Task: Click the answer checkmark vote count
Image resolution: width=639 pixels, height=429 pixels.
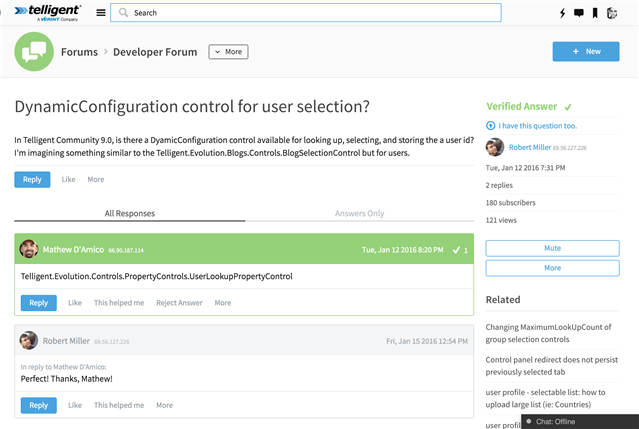Action: 461,250
